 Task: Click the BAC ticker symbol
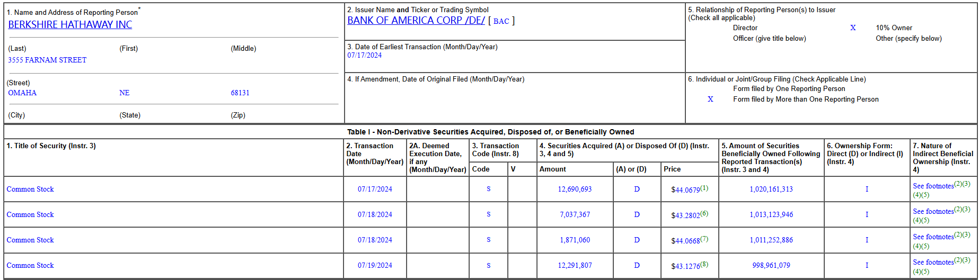point(501,21)
